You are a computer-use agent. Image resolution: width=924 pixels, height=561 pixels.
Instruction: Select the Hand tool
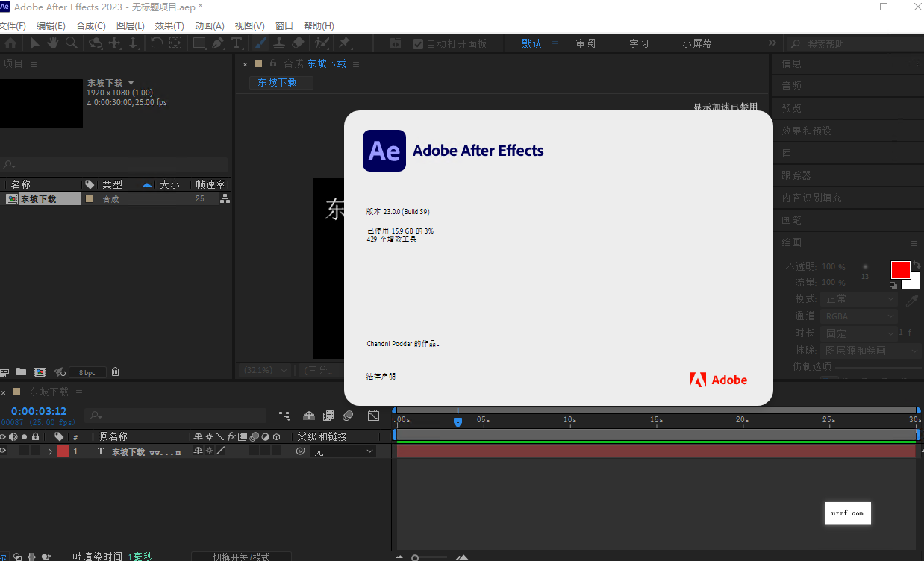tap(52, 43)
